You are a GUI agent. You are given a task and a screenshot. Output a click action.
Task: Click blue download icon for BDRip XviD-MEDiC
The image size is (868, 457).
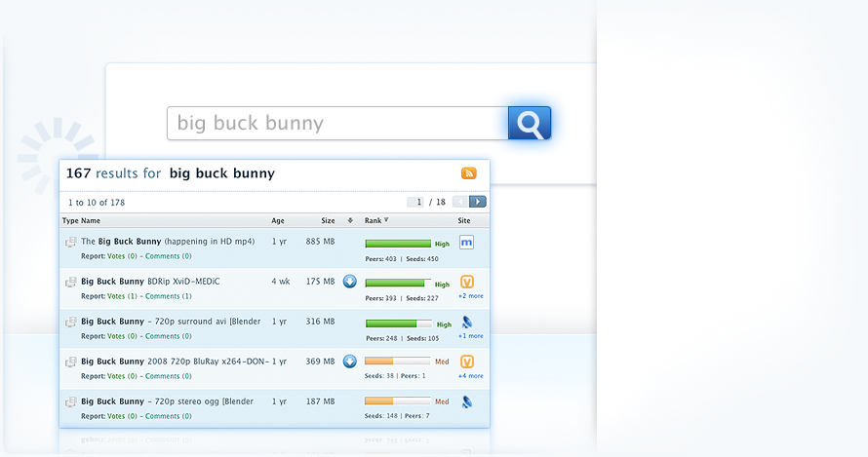(350, 281)
